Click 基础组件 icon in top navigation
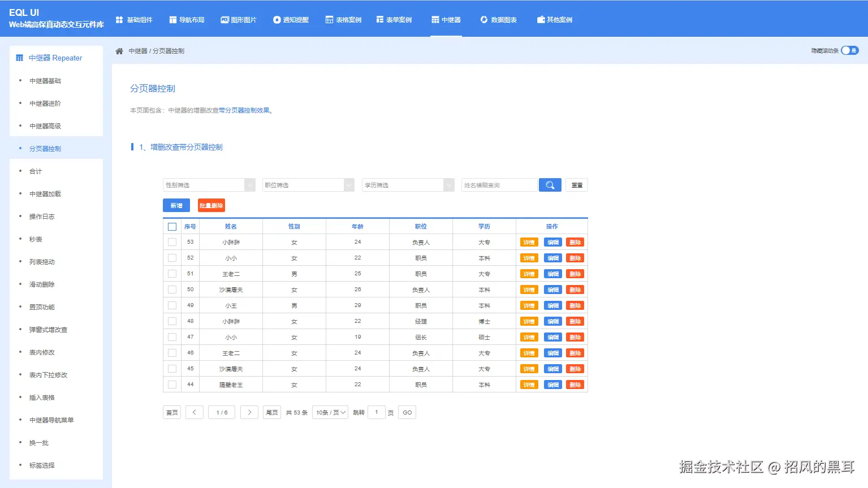 tap(119, 20)
